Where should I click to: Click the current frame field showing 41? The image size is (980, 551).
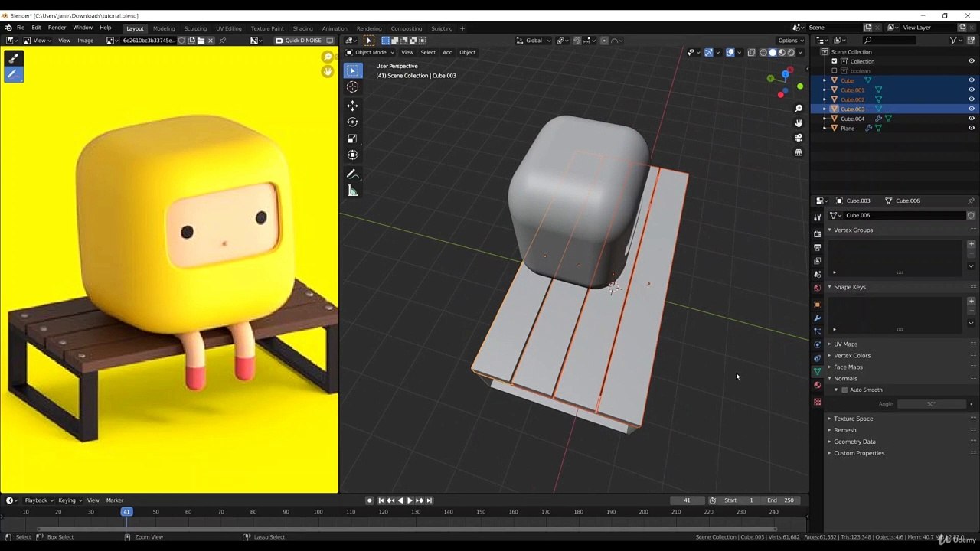(687, 500)
